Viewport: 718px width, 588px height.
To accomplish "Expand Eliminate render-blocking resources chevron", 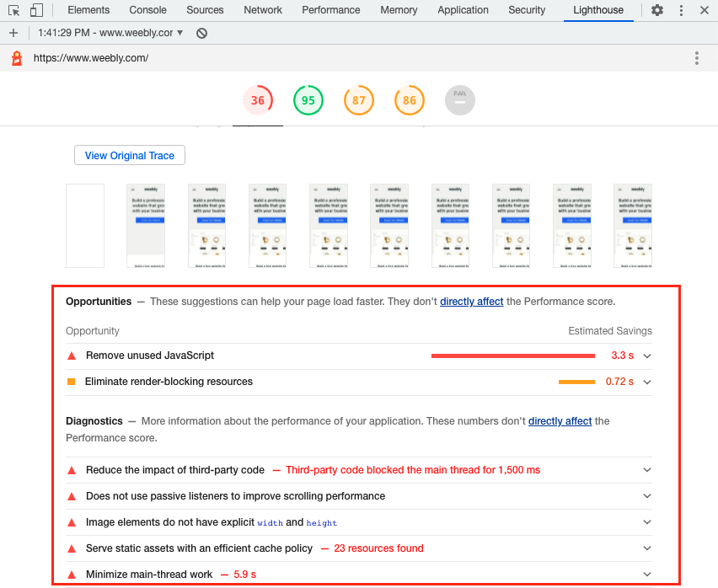I will pos(647,382).
